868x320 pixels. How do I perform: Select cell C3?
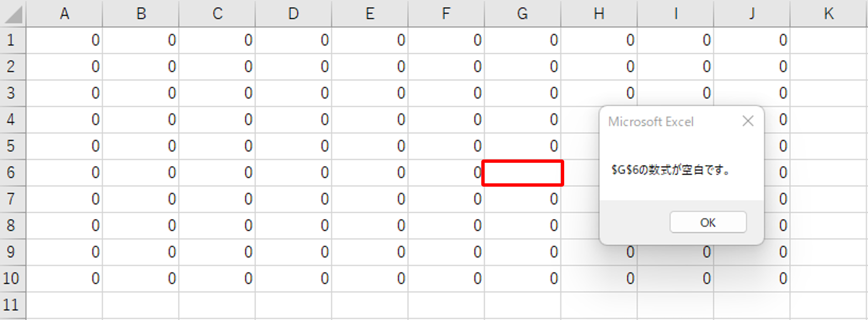(x=218, y=93)
